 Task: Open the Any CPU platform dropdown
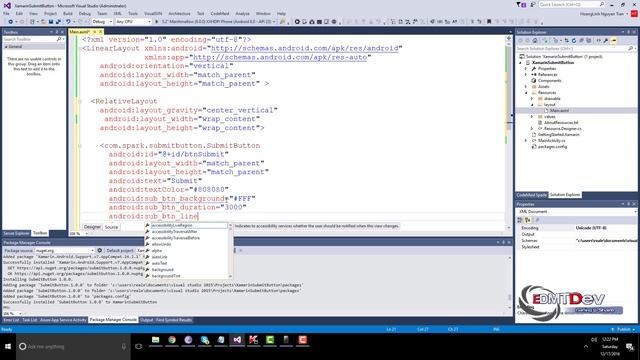click(x=133, y=21)
